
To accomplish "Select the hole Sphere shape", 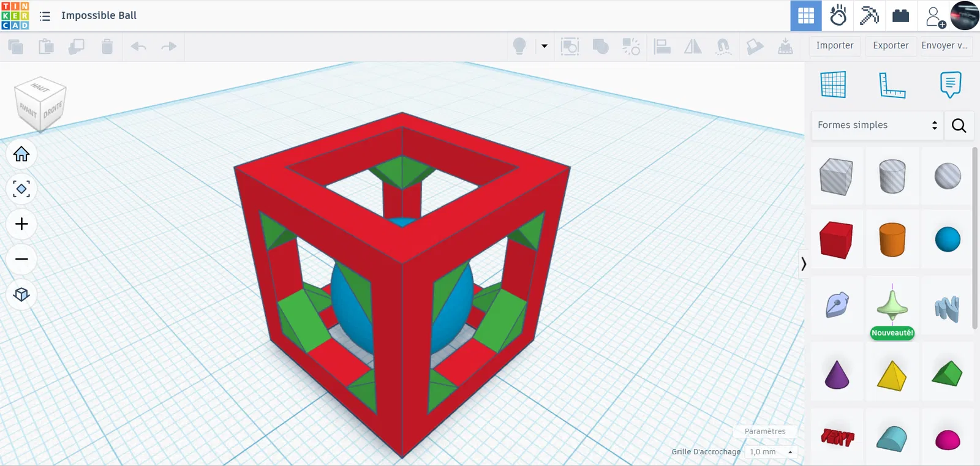I will (948, 176).
